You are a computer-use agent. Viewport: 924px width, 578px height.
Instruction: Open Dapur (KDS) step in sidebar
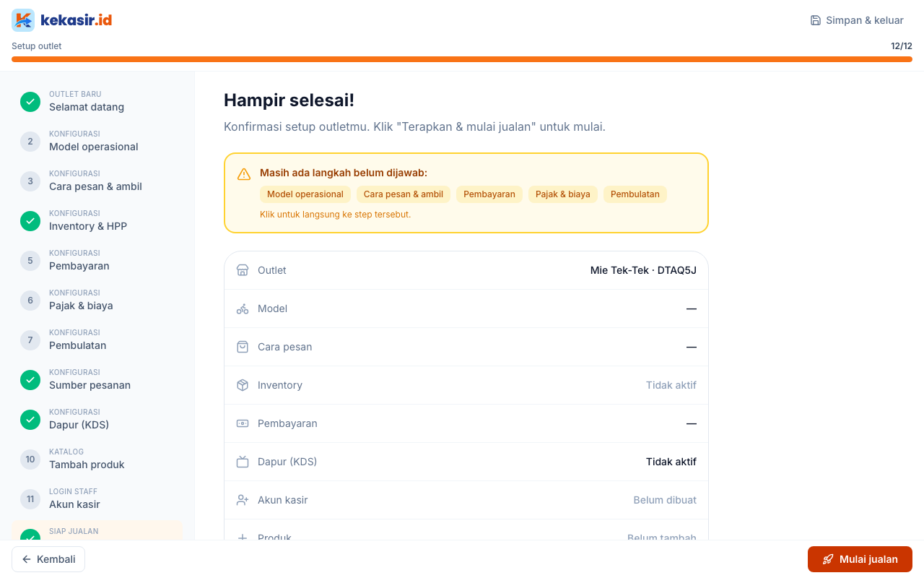tap(97, 420)
